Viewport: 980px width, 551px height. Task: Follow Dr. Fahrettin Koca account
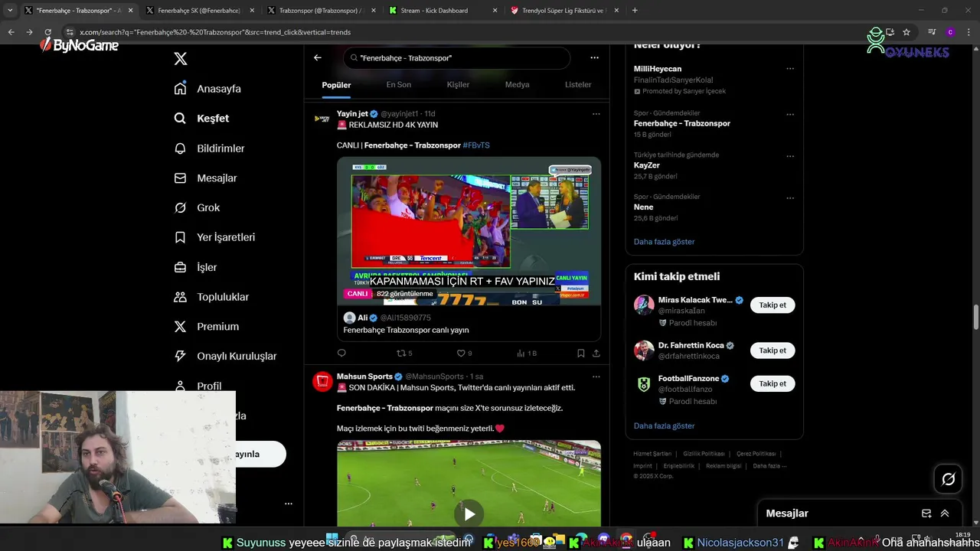pos(773,350)
